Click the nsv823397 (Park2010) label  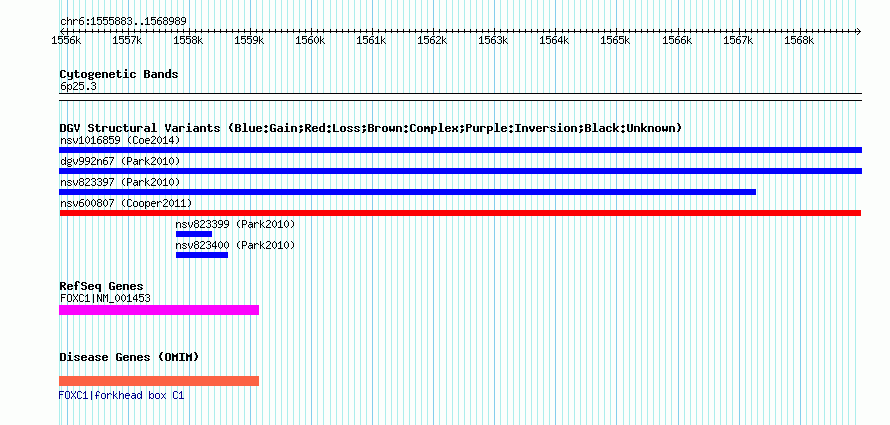pos(120,182)
